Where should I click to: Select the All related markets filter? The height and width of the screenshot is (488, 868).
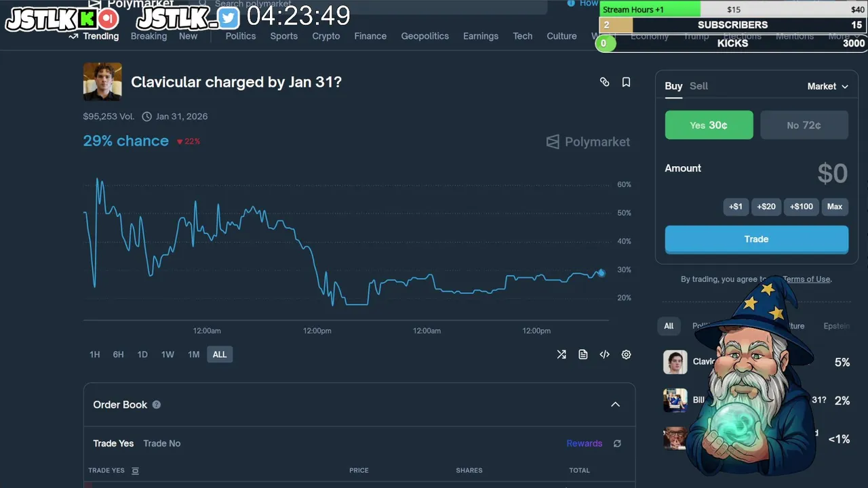[669, 326]
